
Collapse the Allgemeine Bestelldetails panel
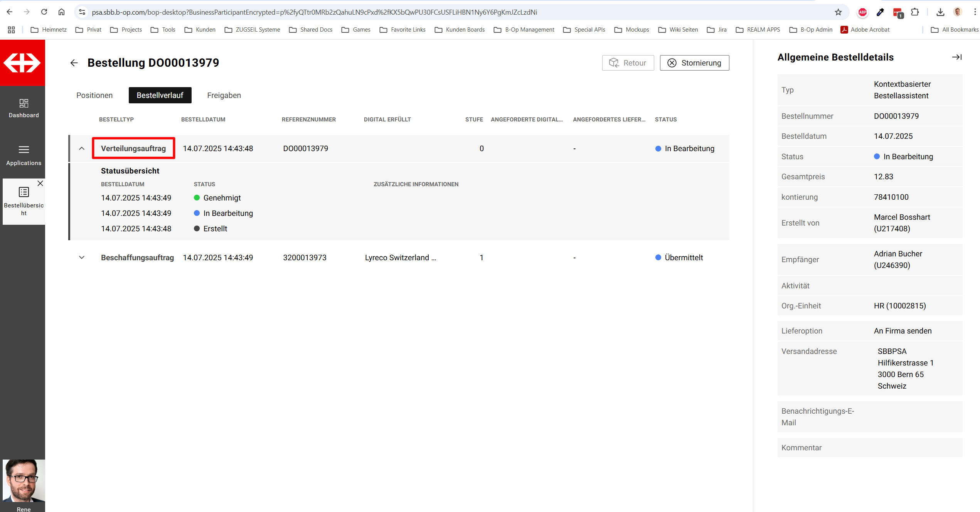click(956, 57)
